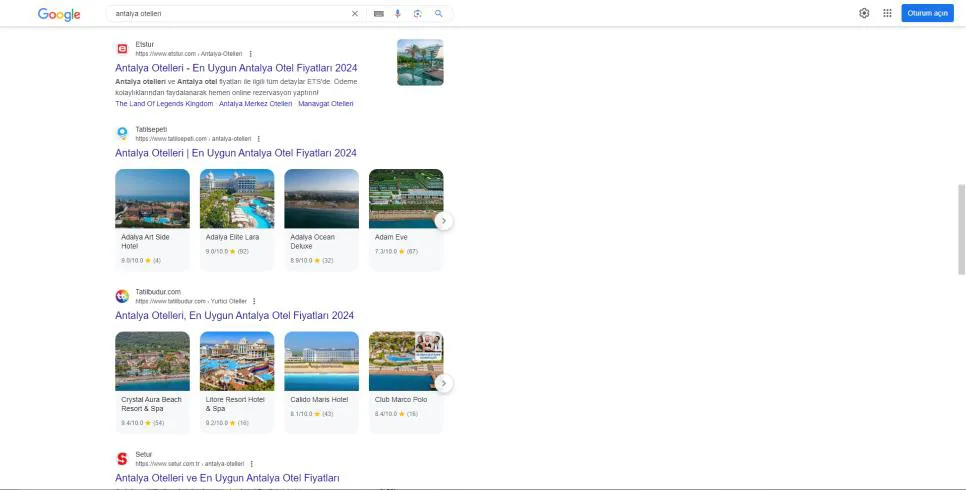Open more options for Etstur result

click(x=251, y=54)
